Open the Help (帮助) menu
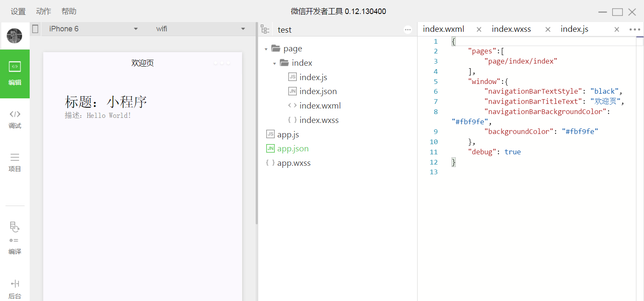Screen dimensions: 644x301 69,11
